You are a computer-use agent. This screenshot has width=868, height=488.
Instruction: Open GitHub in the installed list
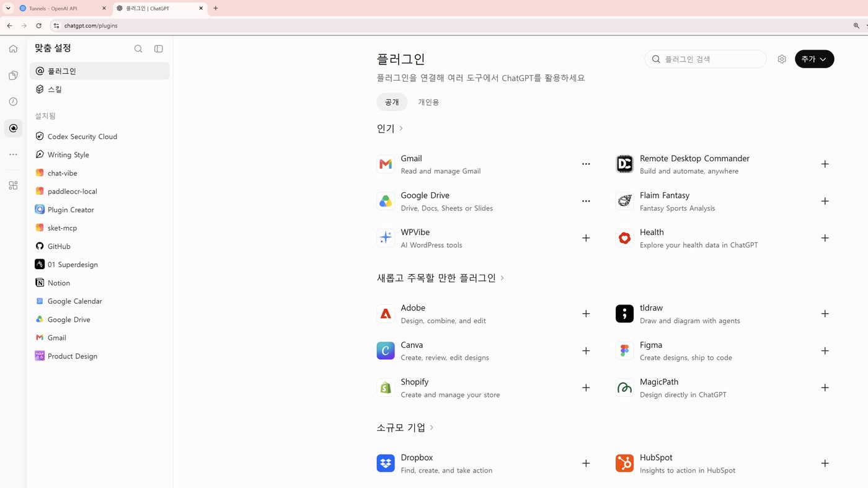[x=99, y=246]
